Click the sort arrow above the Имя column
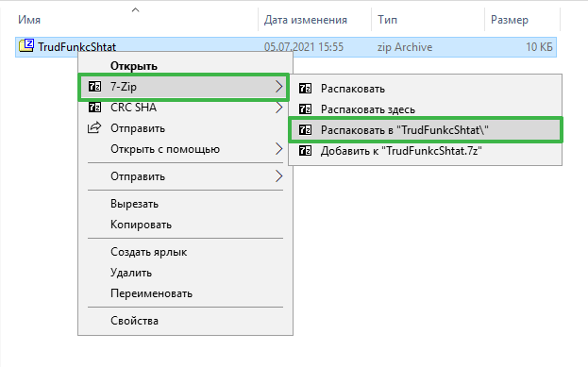 tap(135, 10)
